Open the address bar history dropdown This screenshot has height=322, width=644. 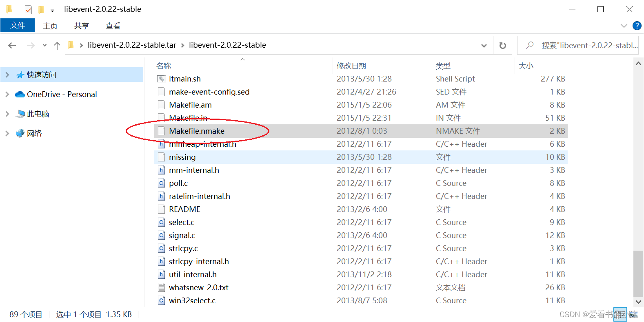click(484, 45)
